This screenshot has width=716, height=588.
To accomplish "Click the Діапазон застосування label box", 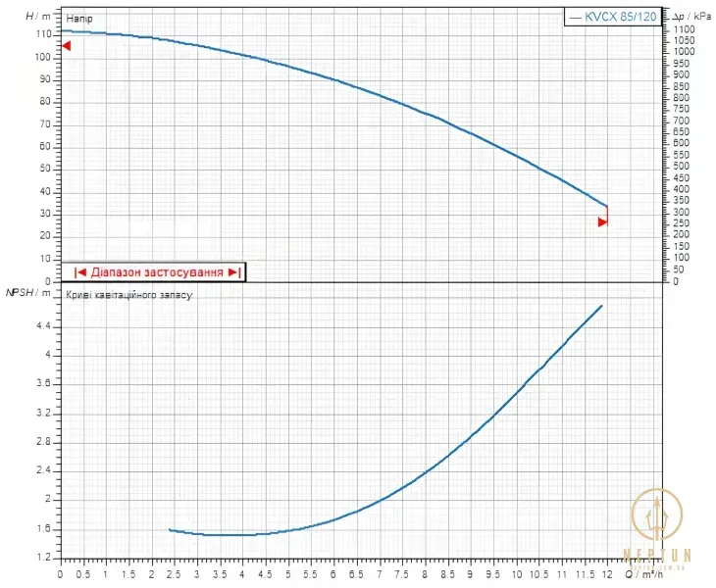I will (x=153, y=272).
